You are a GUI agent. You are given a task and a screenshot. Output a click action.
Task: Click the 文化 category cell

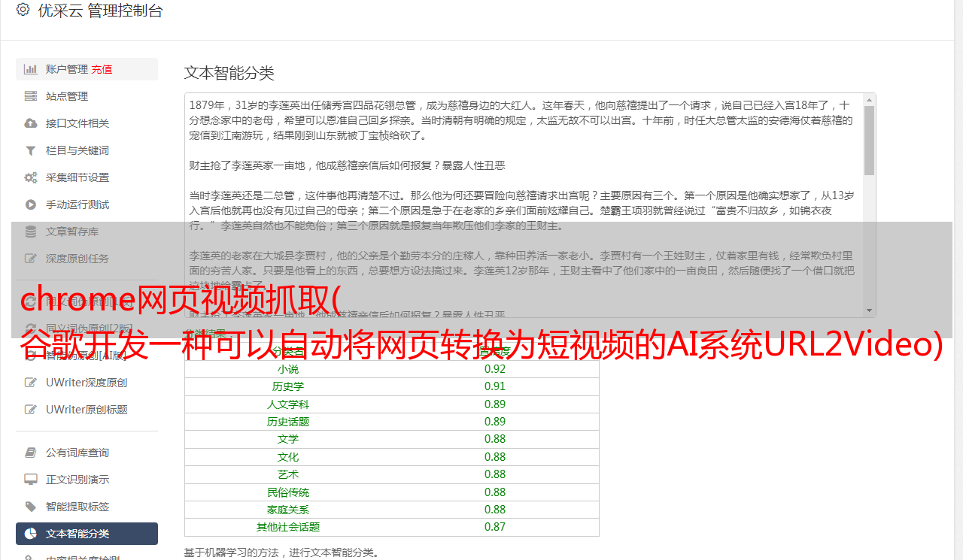pyautogui.click(x=288, y=457)
